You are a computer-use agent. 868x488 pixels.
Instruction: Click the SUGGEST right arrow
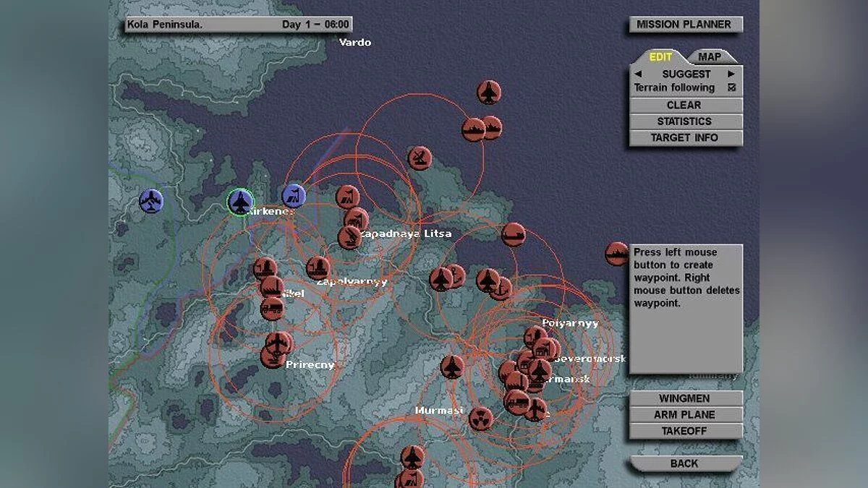(731, 74)
